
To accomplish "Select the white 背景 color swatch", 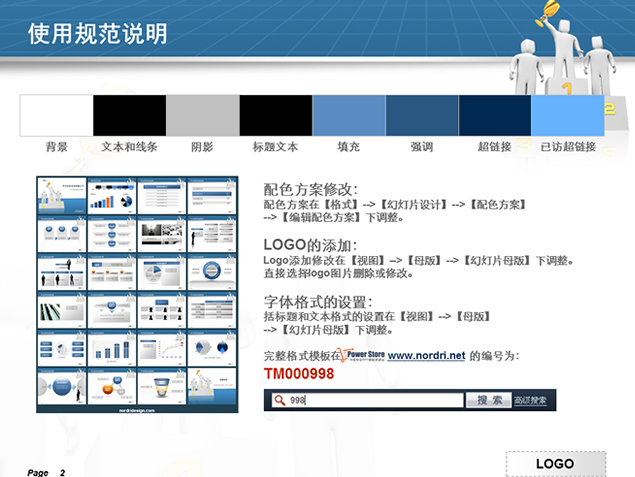I will (56, 115).
